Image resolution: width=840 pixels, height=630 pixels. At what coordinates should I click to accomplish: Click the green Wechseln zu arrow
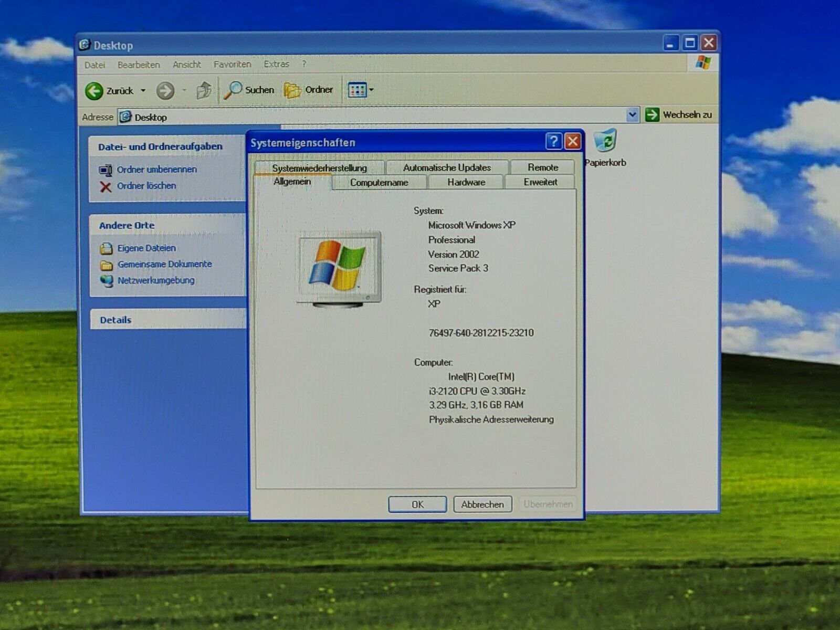652,114
